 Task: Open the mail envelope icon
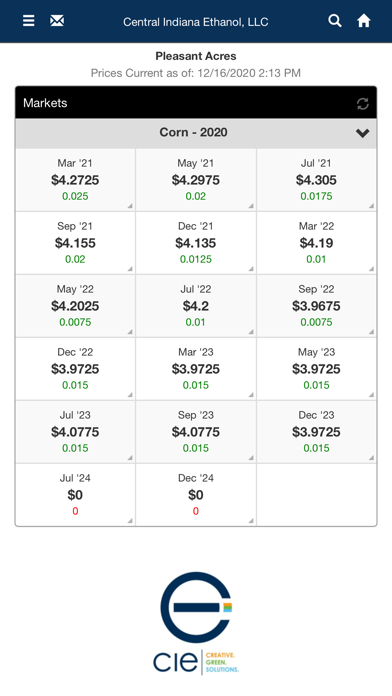(x=57, y=20)
